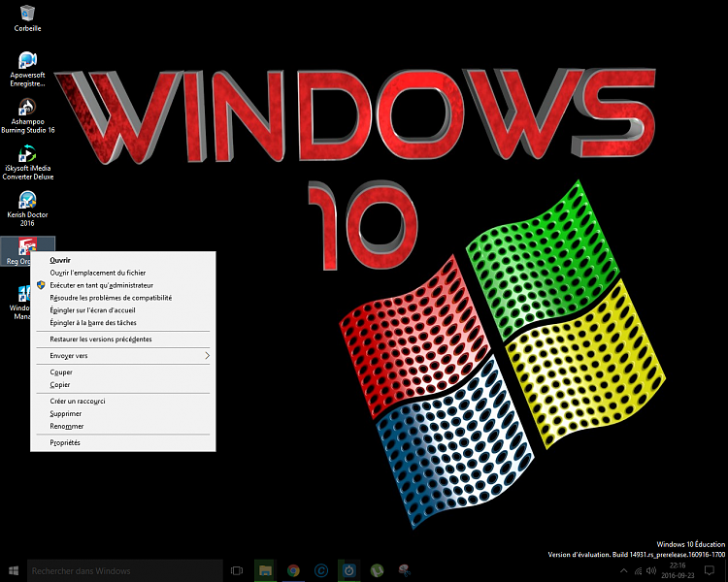Open Task View from the taskbar
This screenshot has height=582, width=728.
[x=237, y=570]
